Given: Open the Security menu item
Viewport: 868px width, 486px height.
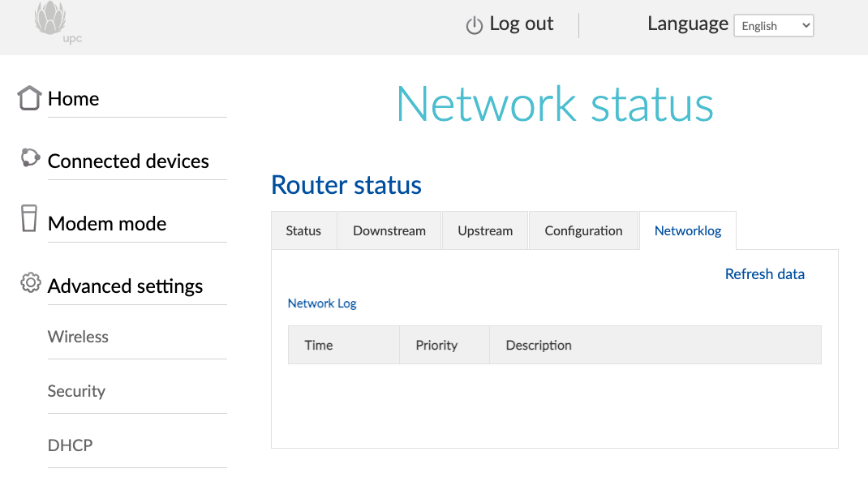Looking at the screenshot, I should [x=76, y=391].
